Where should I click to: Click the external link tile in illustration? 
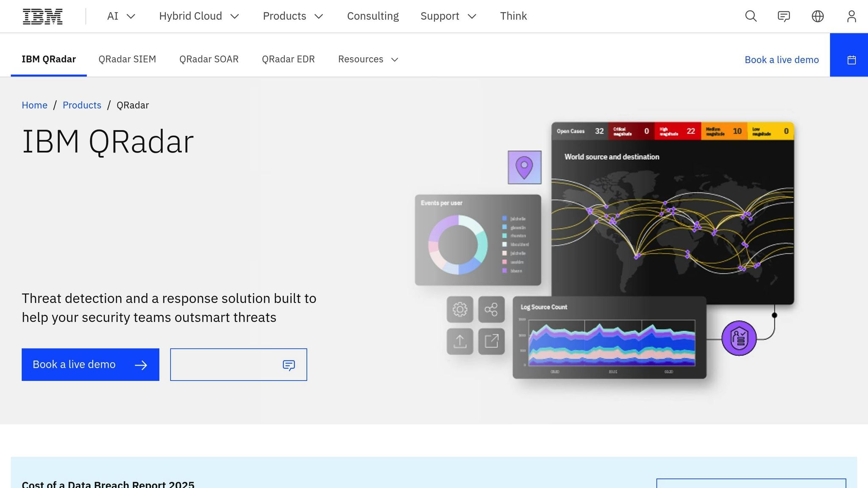491,341
